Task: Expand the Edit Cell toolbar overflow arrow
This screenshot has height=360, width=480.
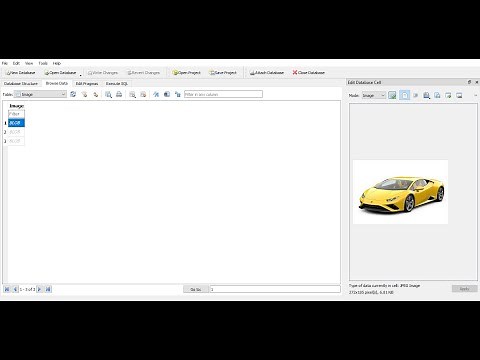Action: coord(475,96)
